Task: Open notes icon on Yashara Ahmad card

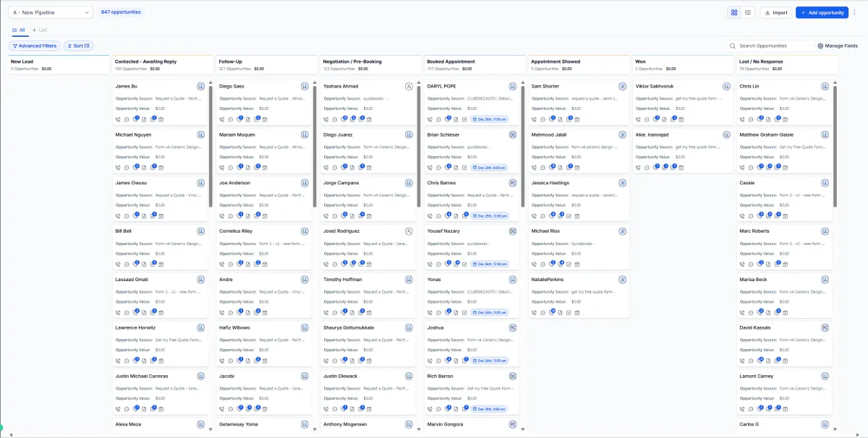Action: (x=352, y=119)
